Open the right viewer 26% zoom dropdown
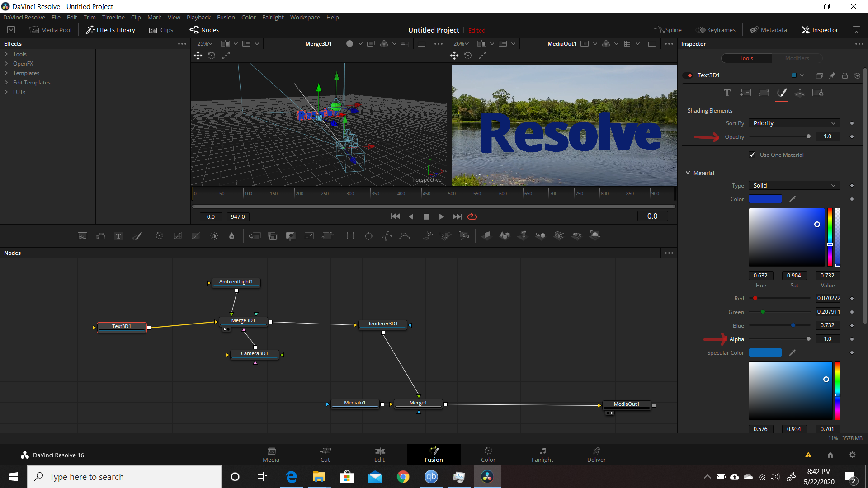 (461, 44)
